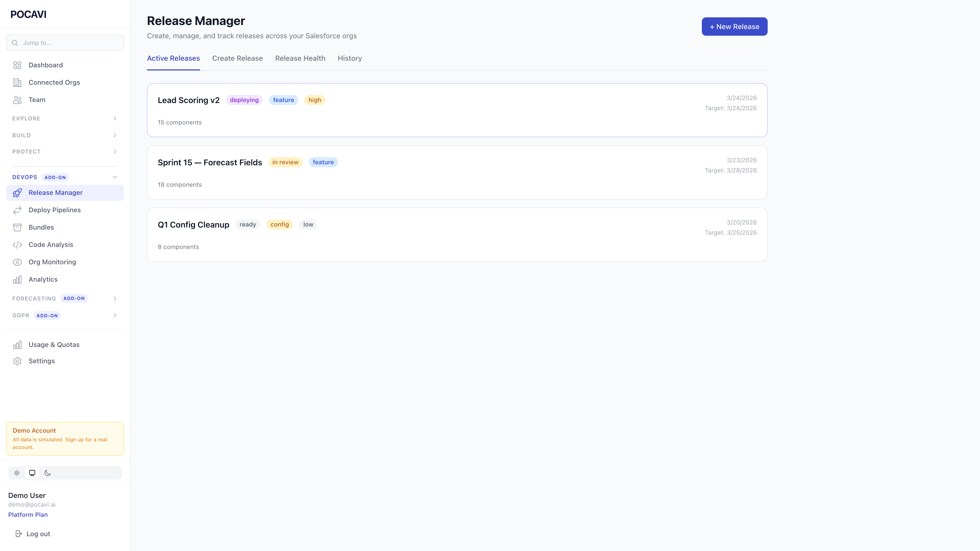Click the Bundles archive box icon

coord(17,227)
